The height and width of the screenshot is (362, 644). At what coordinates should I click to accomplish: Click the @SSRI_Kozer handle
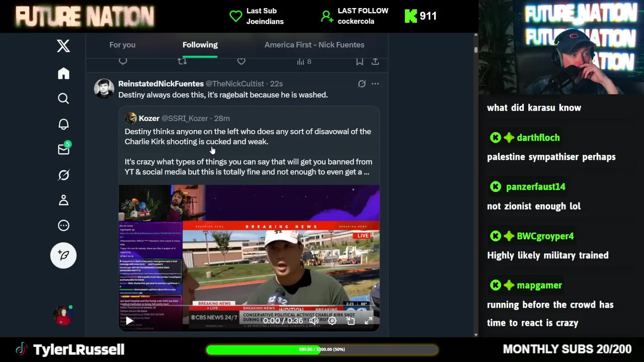(185, 118)
